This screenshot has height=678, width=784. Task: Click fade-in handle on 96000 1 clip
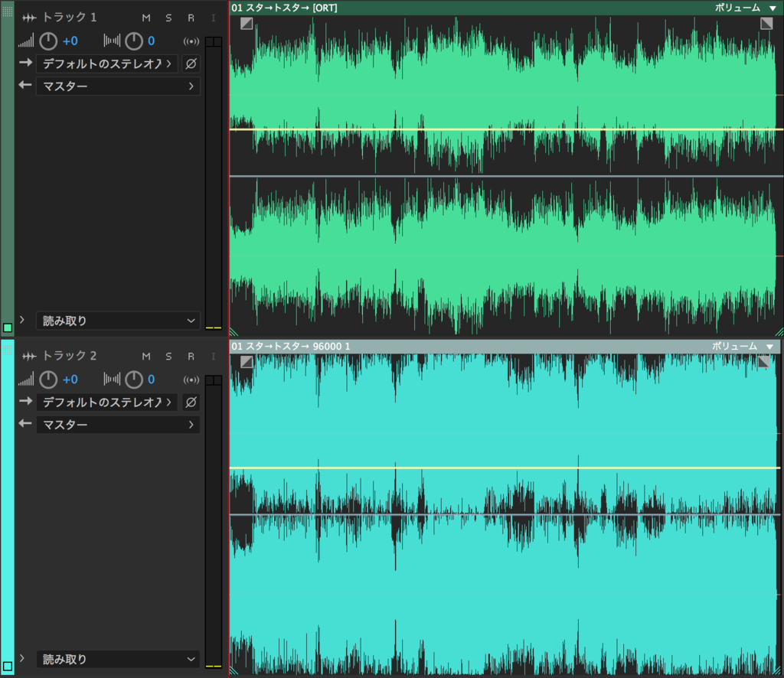[x=247, y=362]
